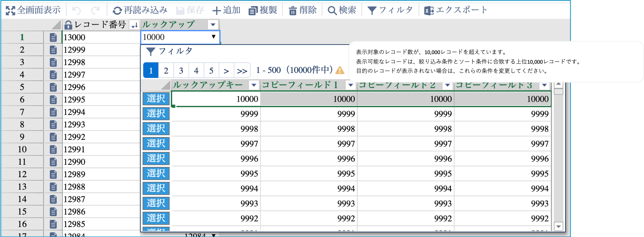Click the warning triangle icon near record count
Viewport: 644px width, 237px height.
[x=340, y=70]
